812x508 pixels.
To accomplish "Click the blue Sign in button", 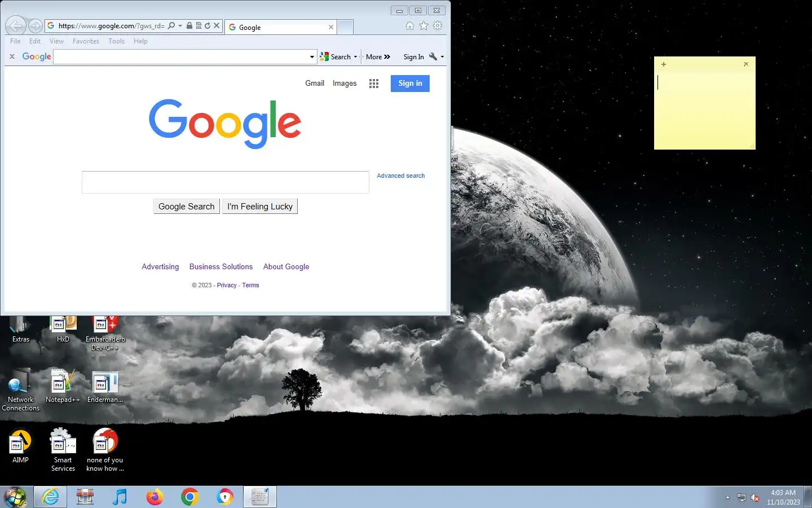I will [410, 83].
